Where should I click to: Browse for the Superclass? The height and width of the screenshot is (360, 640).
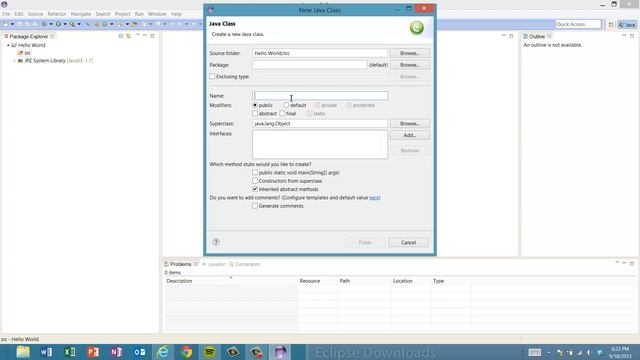[409, 123]
